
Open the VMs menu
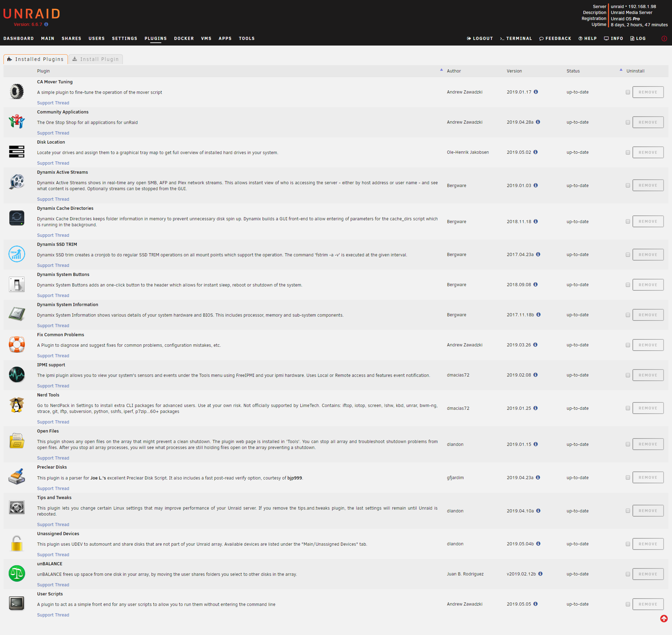pos(206,39)
